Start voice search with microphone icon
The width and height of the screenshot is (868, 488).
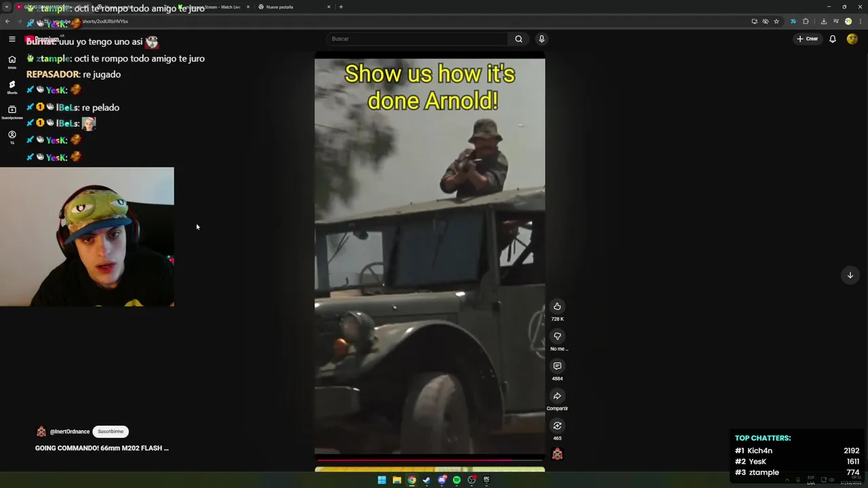(x=541, y=39)
